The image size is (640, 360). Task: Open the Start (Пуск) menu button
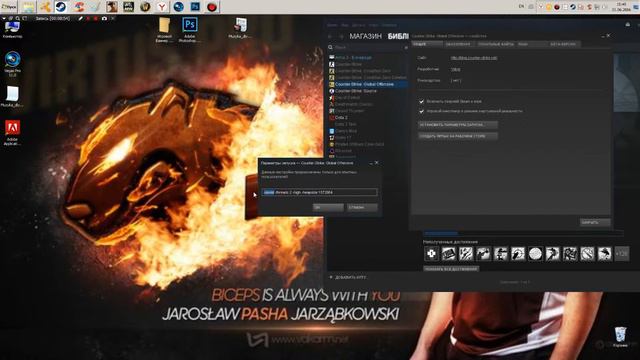[9, 7]
